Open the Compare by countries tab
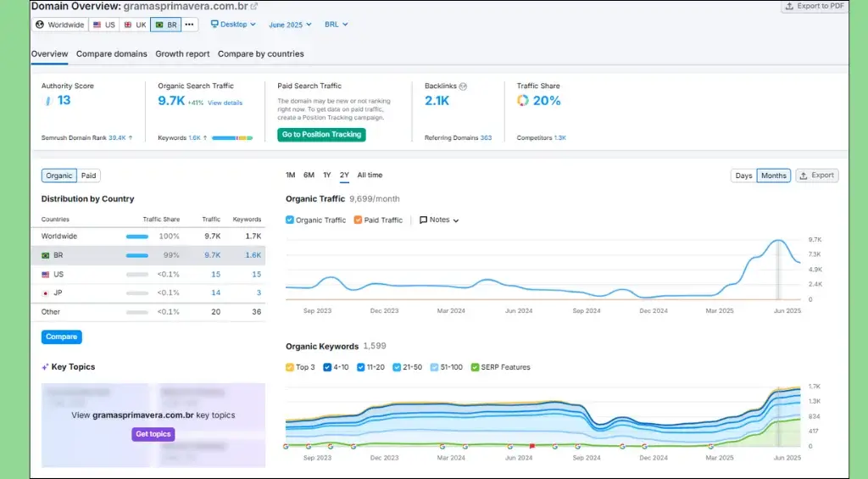The height and width of the screenshot is (479, 868). coord(261,53)
